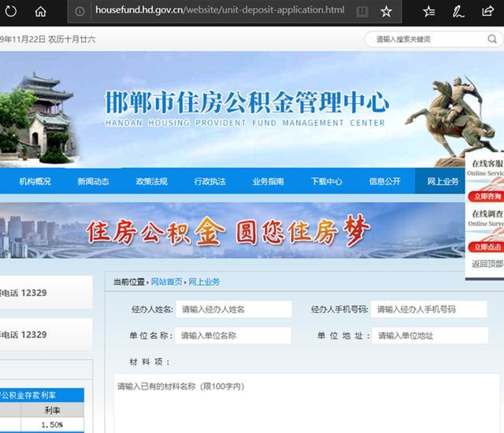Open 信息公开 navigation menu
This screenshot has width=504, height=433.
(385, 182)
